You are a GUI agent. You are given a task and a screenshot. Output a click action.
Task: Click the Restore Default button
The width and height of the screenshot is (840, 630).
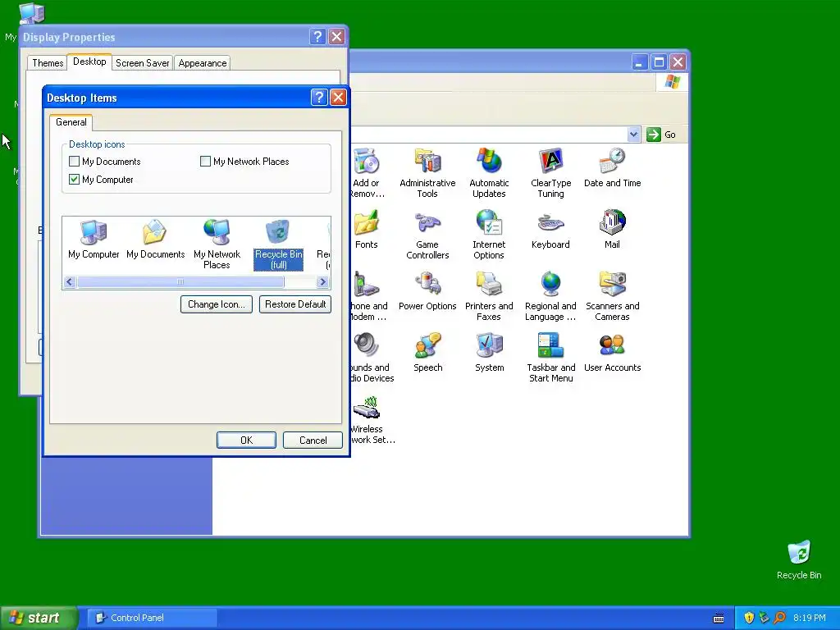pyautogui.click(x=295, y=304)
